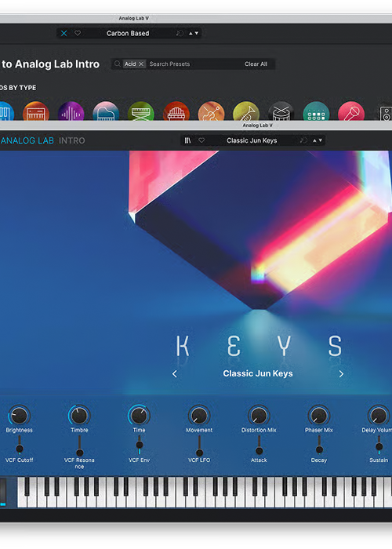
Task: Click the VCF LFO fader handle
Action: (x=199, y=453)
